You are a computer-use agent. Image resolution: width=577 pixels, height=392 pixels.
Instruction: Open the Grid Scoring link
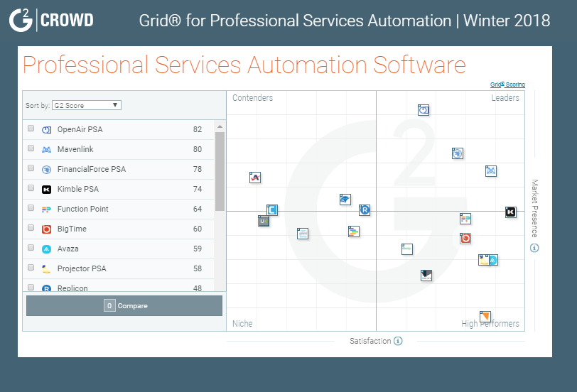507,85
